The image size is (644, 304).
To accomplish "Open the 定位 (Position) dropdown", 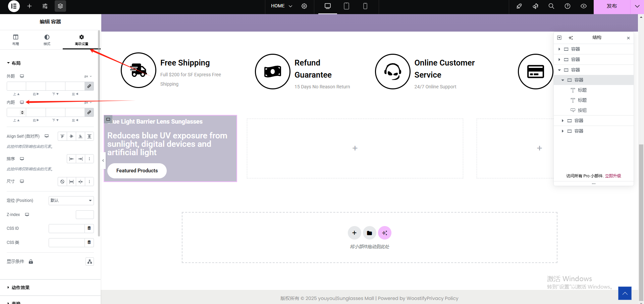I will (x=71, y=201).
